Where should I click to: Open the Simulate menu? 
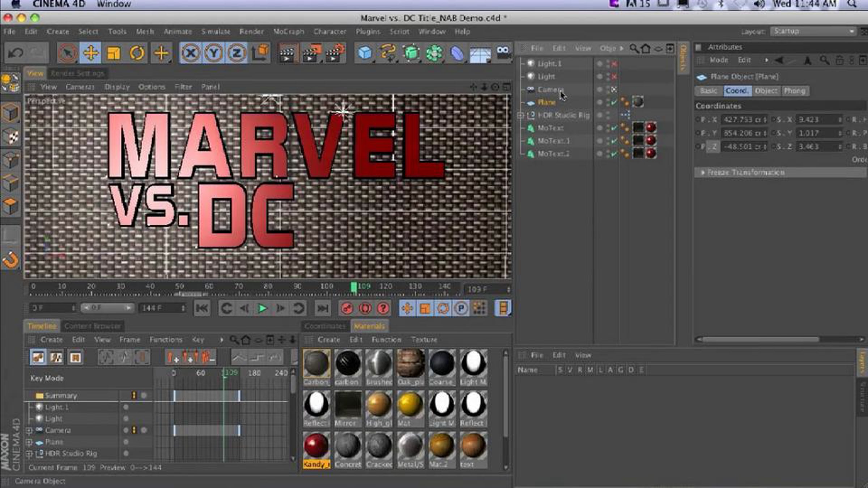(216, 31)
